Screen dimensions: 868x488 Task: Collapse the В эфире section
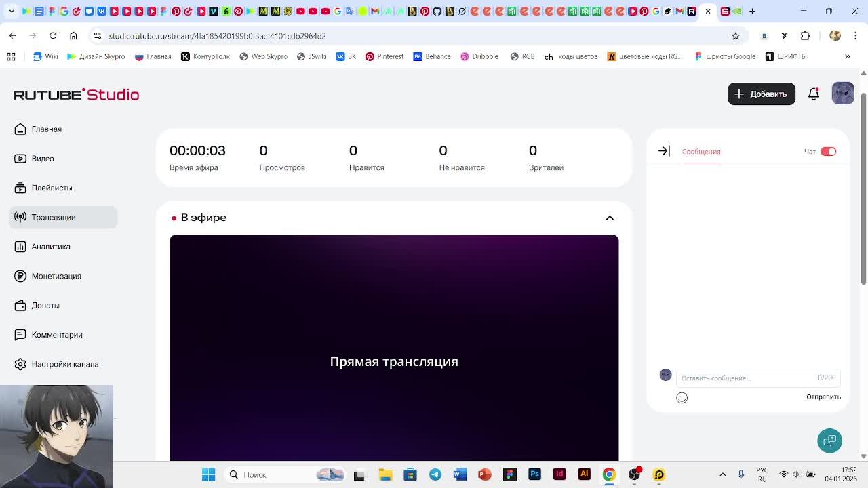(x=610, y=218)
